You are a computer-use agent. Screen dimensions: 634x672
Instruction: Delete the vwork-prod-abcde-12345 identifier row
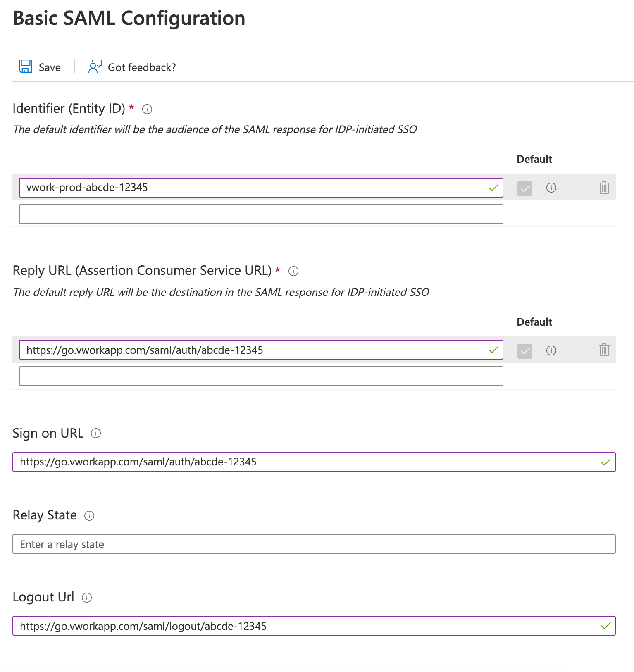604,188
